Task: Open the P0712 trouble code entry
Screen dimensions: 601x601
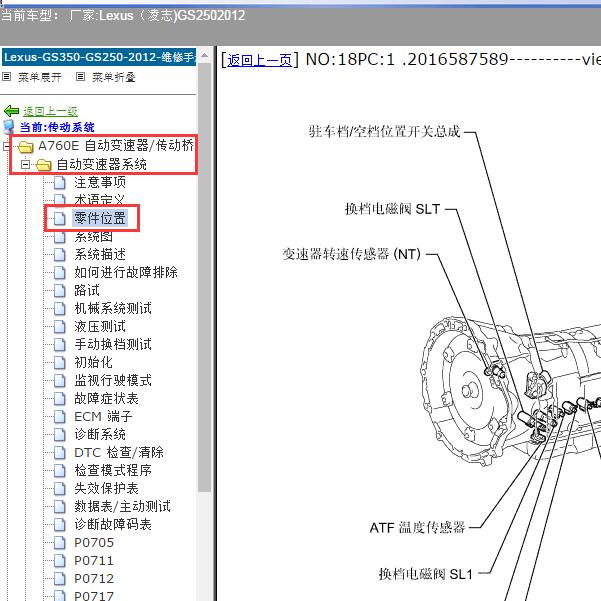Action: [x=94, y=579]
